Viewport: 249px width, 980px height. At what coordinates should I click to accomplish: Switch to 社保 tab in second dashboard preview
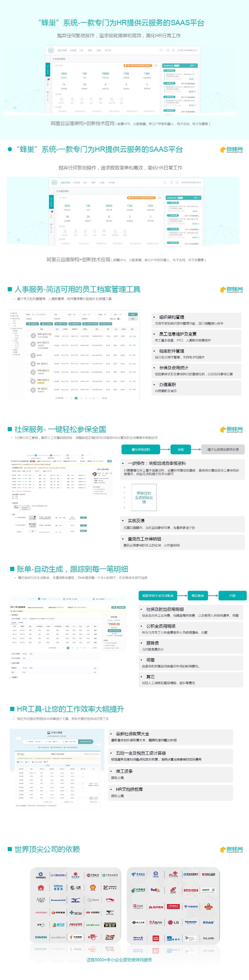coord(85,183)
